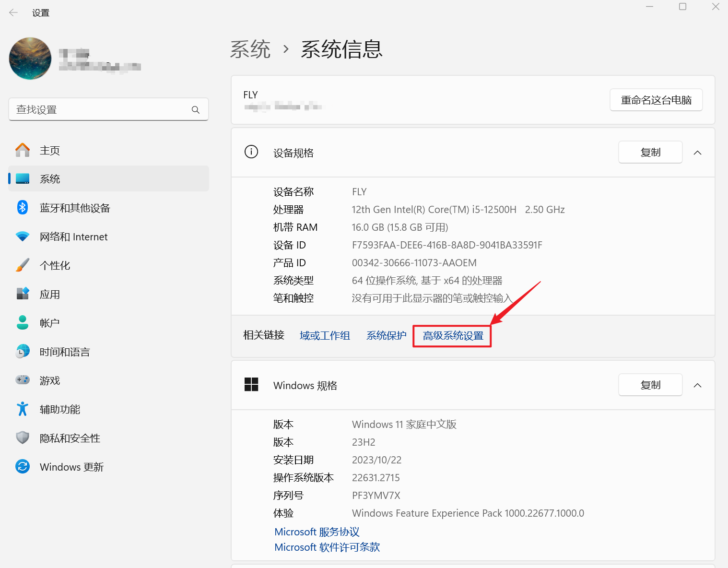728x568 pixels.
Task: Click the time and language globe-clock icon
Action: (23, 351)
